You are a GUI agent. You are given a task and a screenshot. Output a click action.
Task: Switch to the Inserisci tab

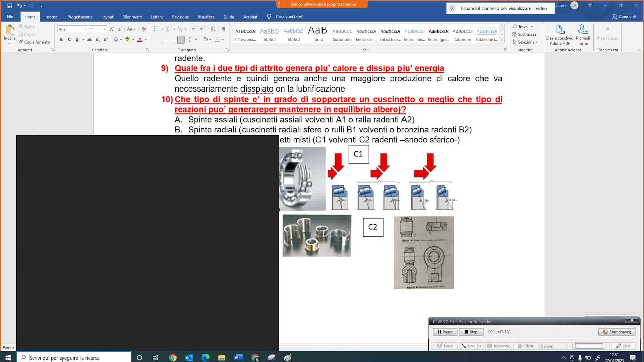click(51, 17)
